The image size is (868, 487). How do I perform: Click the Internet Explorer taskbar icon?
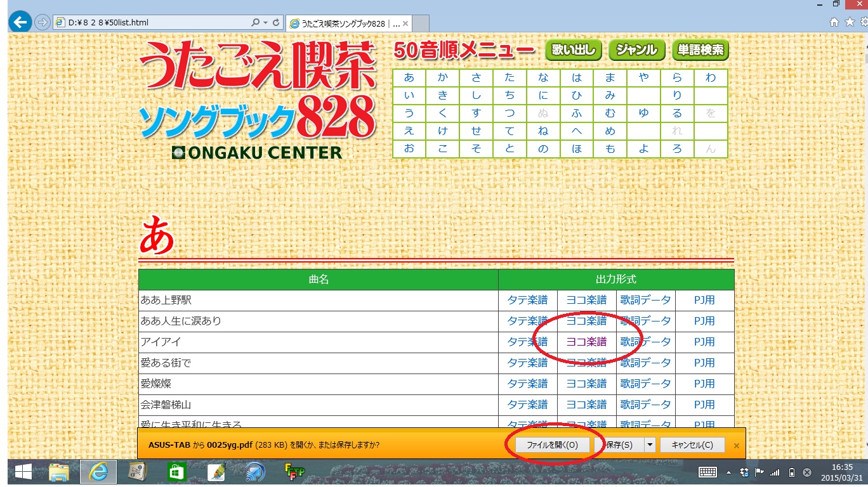(98, 472)
